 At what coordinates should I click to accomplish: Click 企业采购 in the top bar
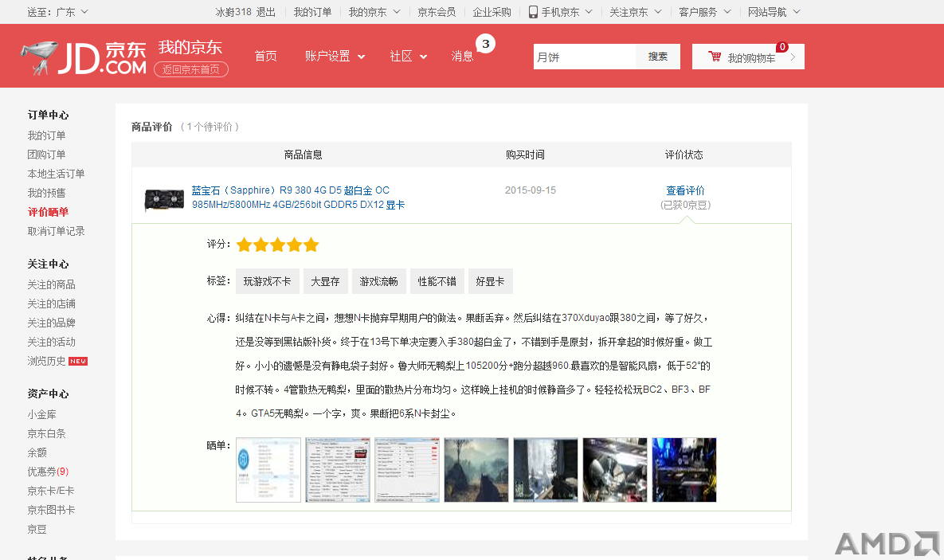[492, 12]
